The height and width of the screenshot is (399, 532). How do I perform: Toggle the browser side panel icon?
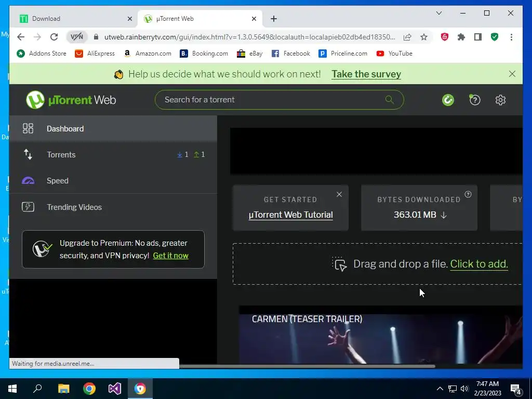point(478,37)
